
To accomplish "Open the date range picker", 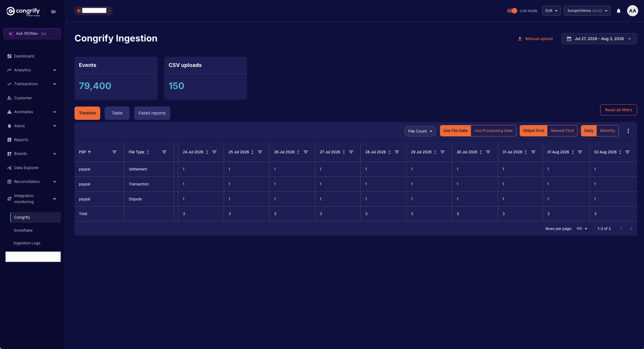I will click(x=599, y=39).
